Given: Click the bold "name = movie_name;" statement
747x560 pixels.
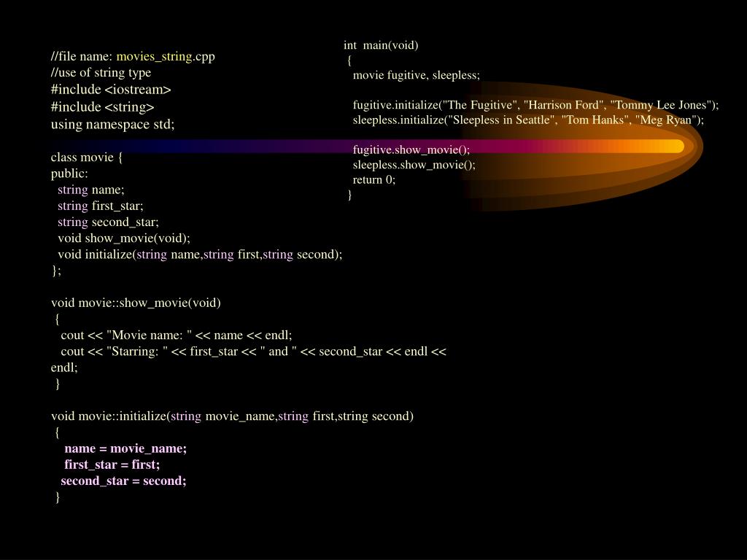Looking at the screenshot, I should (x=125, y=449).
